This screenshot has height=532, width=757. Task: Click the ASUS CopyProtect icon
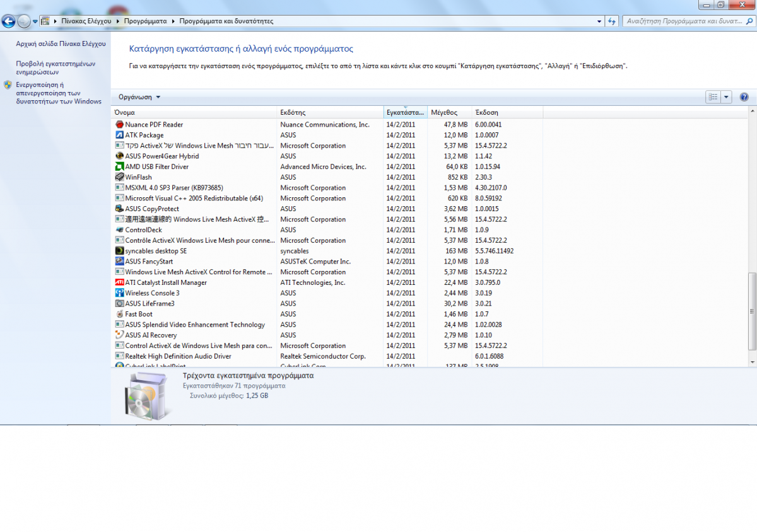point(120,209)
